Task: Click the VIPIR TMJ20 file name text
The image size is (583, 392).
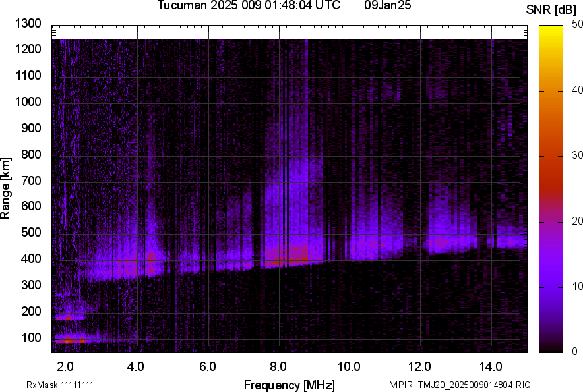Action: pos(460,385)
